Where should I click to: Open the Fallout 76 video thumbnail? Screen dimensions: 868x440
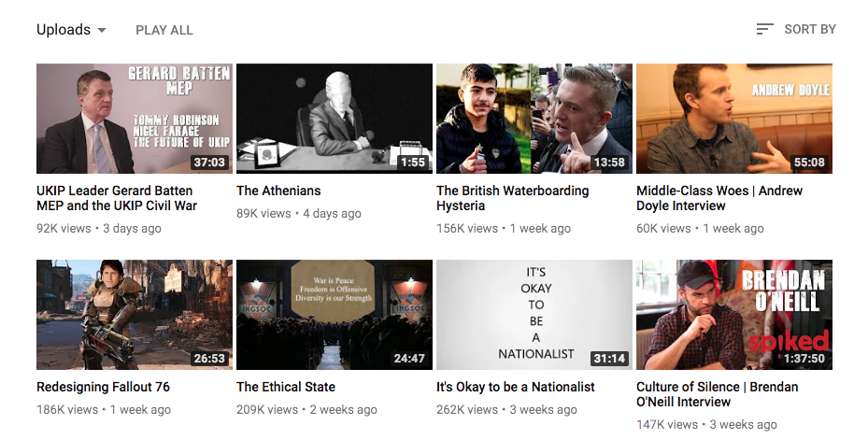(x=135, y=315)
